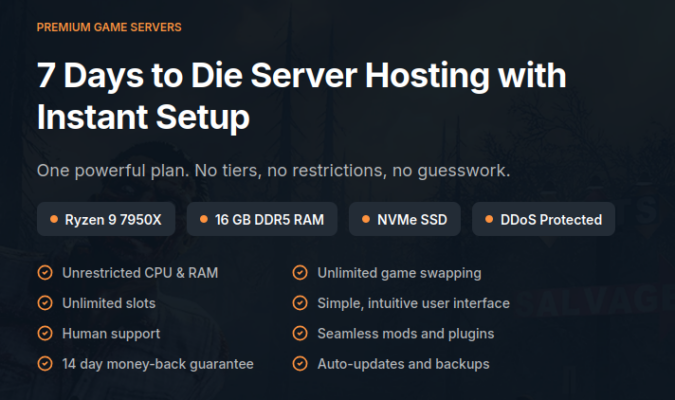This screenshot has height=400, width=675.
Task: Click check icon beside Human support
Action: click(x=45, y=333)
